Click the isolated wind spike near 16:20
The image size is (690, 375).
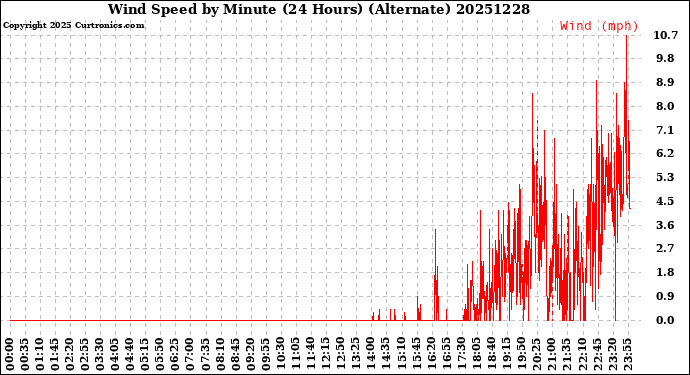coord(436,275)
